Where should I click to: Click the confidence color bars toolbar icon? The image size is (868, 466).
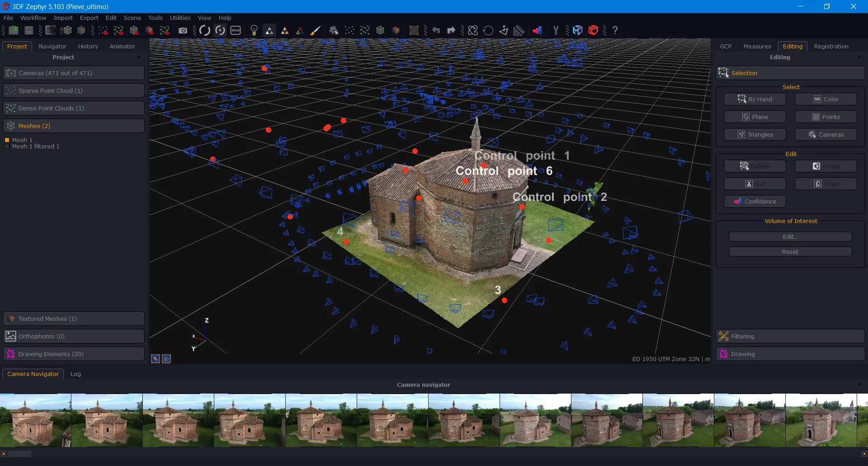pyautogui.click(x=537, y=30)
